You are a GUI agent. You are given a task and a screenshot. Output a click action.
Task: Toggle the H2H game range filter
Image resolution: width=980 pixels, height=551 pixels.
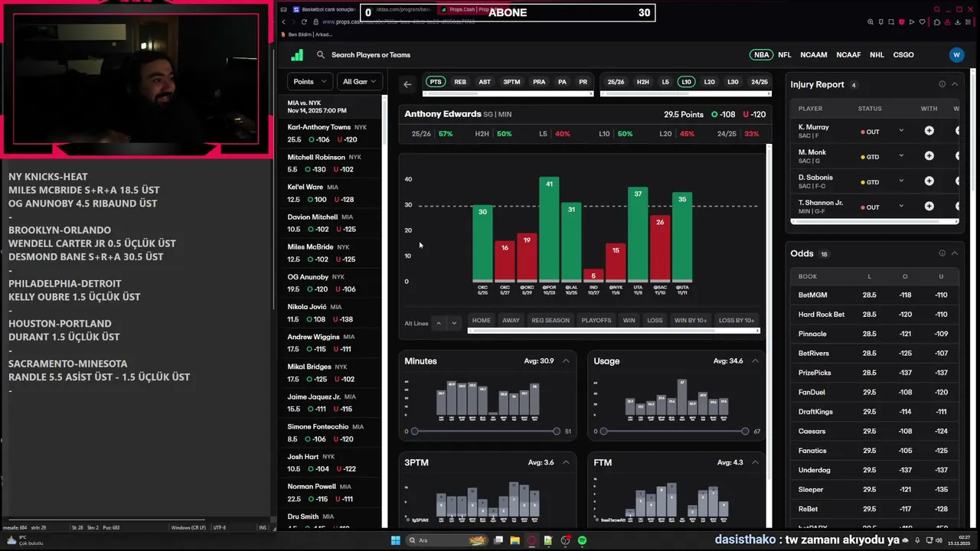tap(643, 82)
